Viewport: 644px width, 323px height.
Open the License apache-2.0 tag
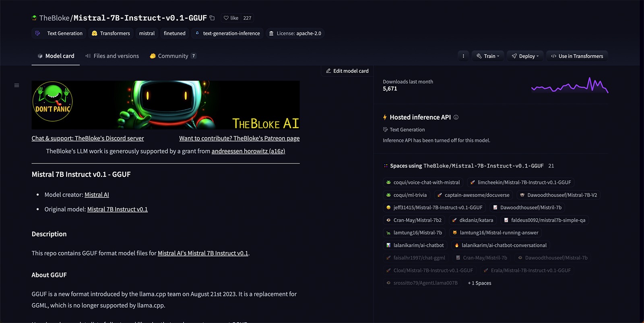pyautogui.click(x=295, y=33)
